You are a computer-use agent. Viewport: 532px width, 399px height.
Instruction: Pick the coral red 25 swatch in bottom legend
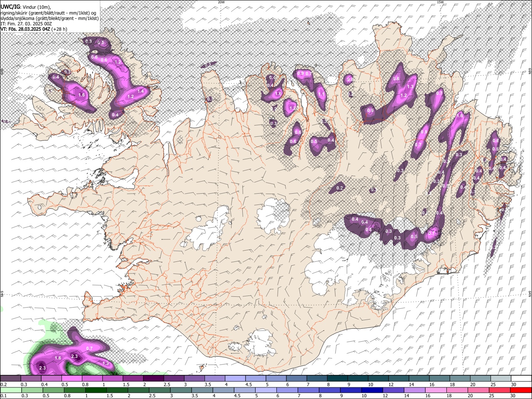click(x=500, y=390)
